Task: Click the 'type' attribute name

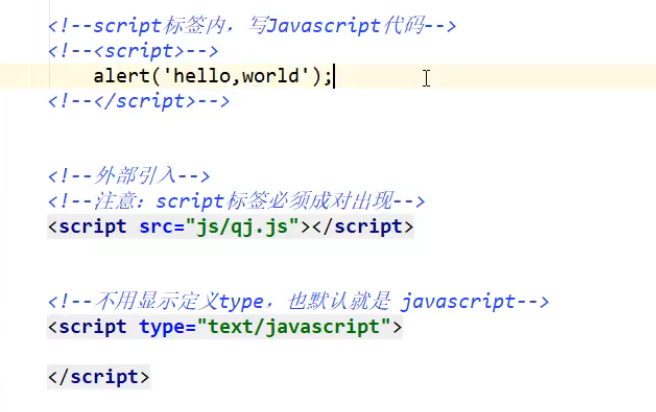Action: point(162,327)
